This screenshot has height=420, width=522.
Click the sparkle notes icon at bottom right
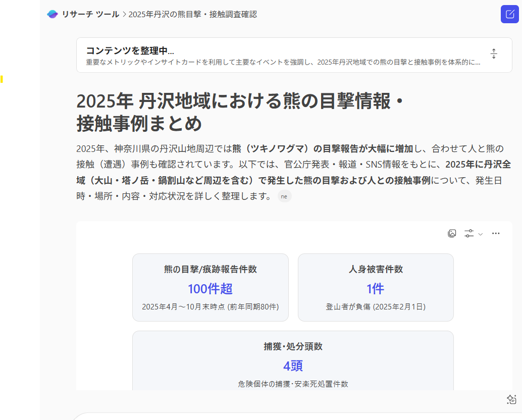click(511, 399)
